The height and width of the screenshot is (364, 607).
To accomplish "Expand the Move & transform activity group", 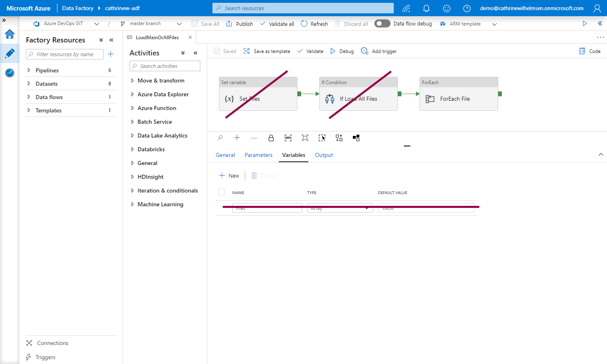I will (132, 81).
